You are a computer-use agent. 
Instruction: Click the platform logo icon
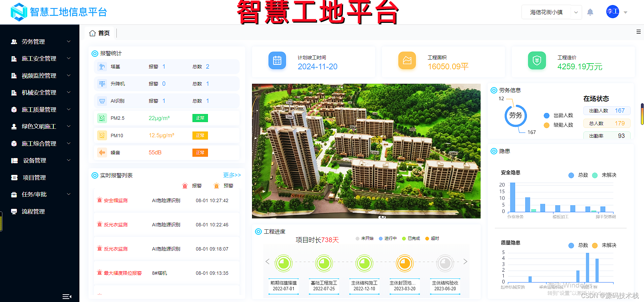[x=19, y=12]
